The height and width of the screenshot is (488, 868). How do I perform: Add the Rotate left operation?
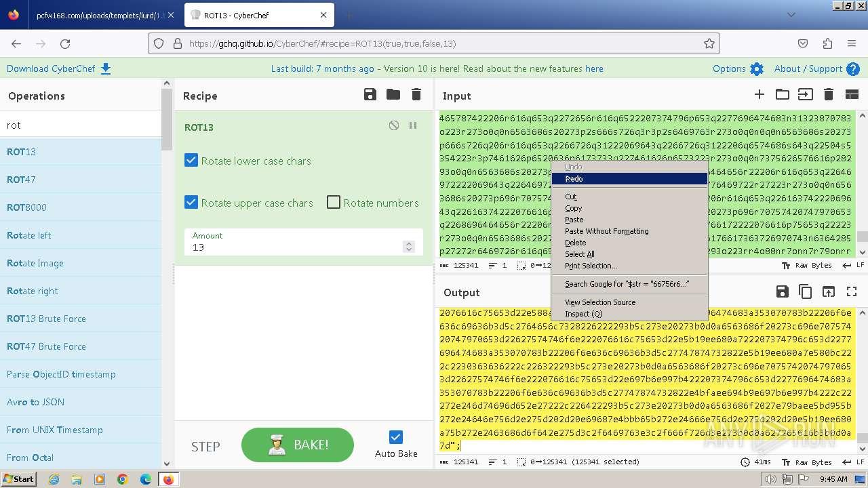[81, 235]
